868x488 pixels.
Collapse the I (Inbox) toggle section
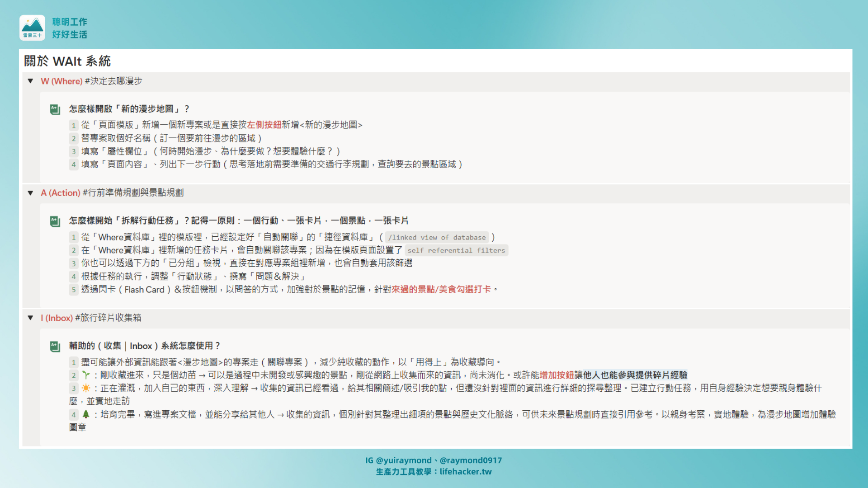click(31, 318)
